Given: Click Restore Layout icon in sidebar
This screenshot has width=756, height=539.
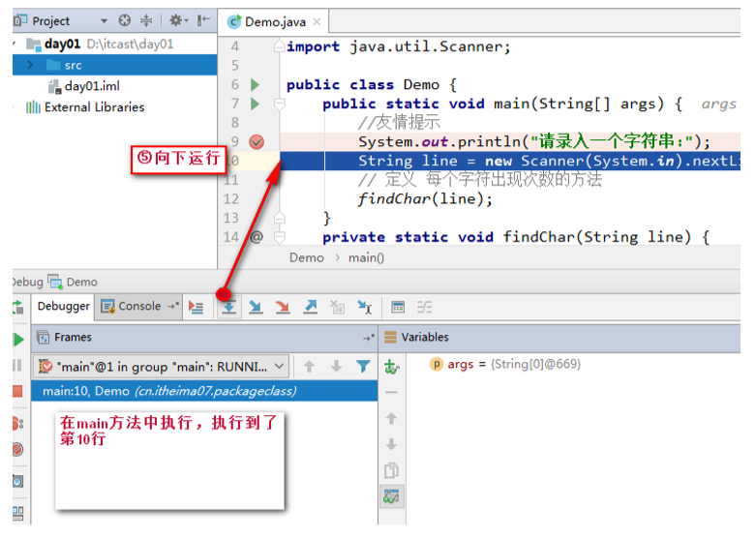Looking at the screenshot, I should 17,513.
